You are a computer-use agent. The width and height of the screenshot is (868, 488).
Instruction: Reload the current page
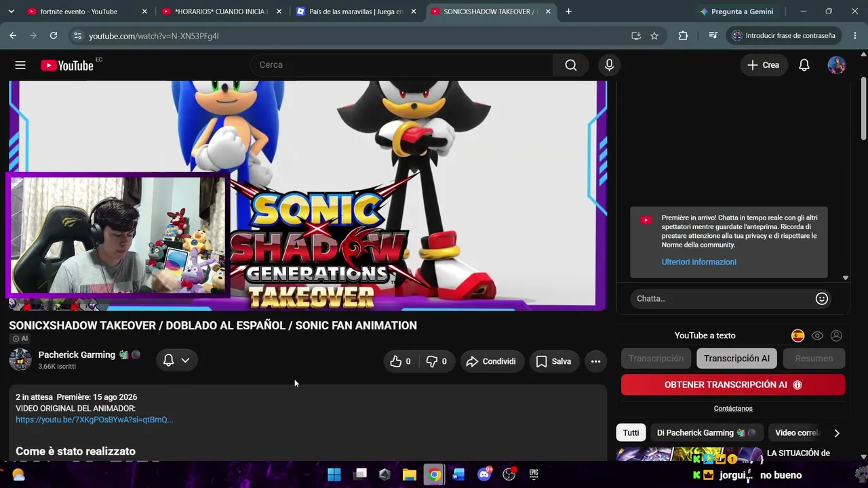(x=54, y=35)
